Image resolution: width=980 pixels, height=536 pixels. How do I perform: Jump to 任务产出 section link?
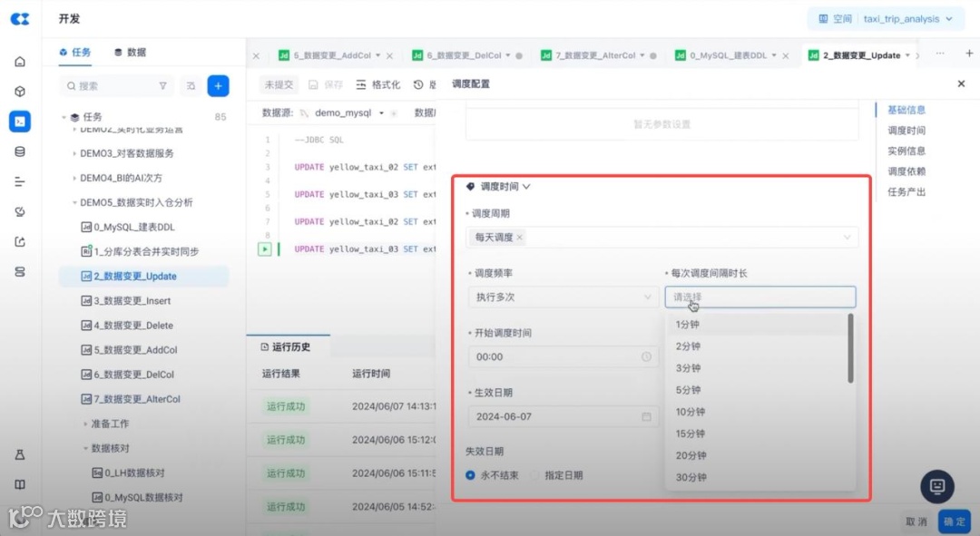coord(906,191)
